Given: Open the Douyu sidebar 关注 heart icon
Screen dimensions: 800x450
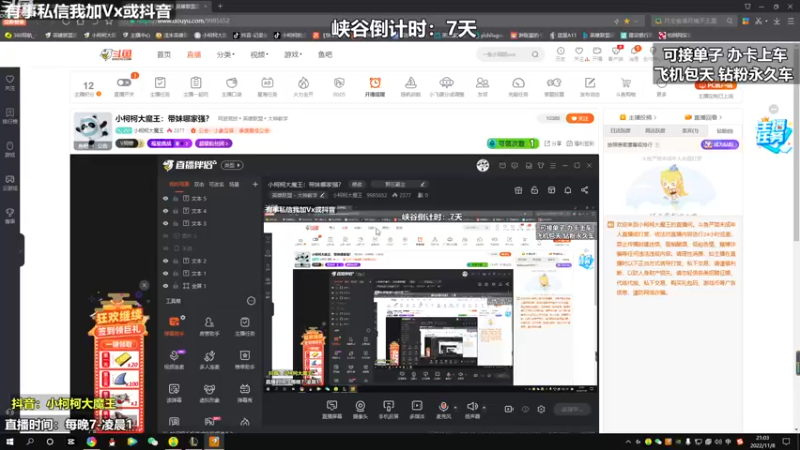Looking at the screenshot, I should pyautogui.click(x=10, y=83).
